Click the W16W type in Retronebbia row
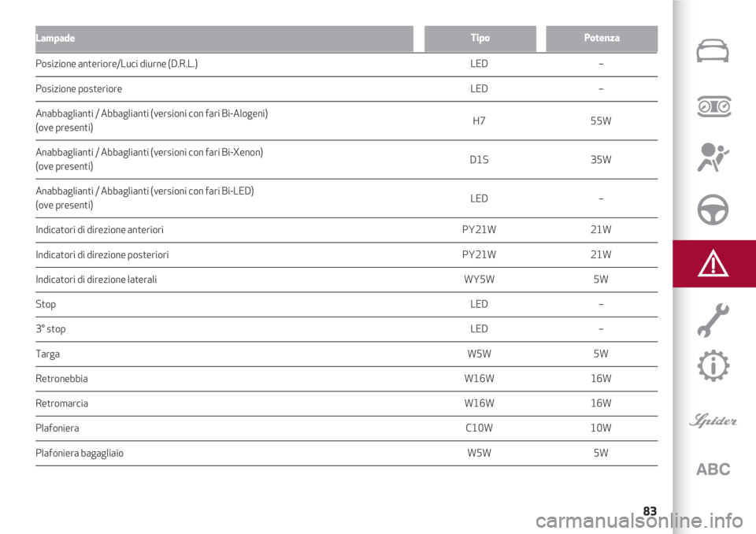Screen dimensions: 756x534 click(480, 379)
